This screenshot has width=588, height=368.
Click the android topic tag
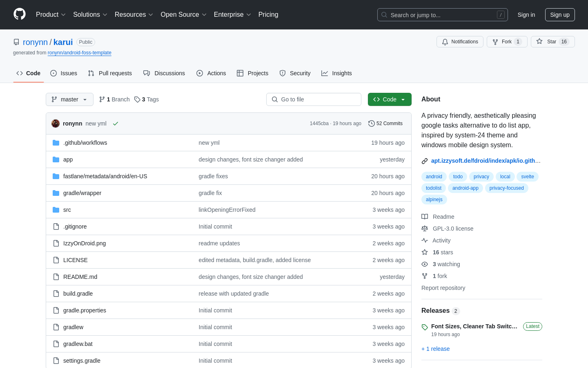click(434, 177)
